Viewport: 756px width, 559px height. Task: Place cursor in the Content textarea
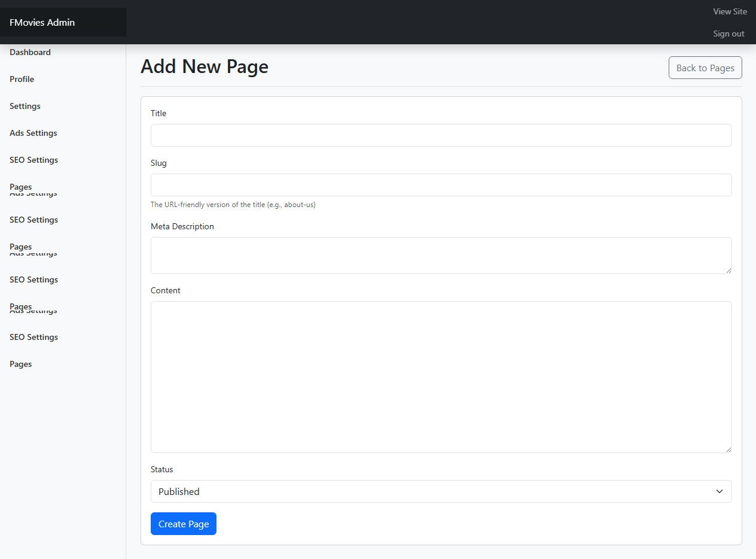(441, 376)
